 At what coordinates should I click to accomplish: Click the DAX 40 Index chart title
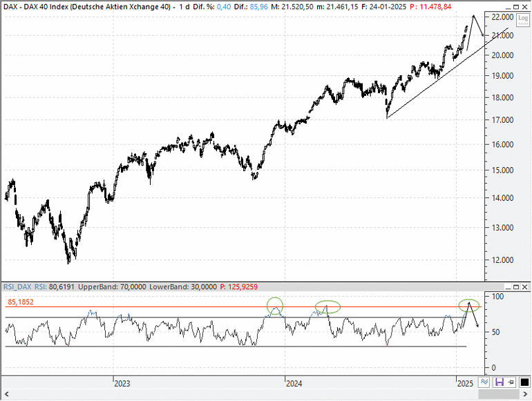click(87, 7)
